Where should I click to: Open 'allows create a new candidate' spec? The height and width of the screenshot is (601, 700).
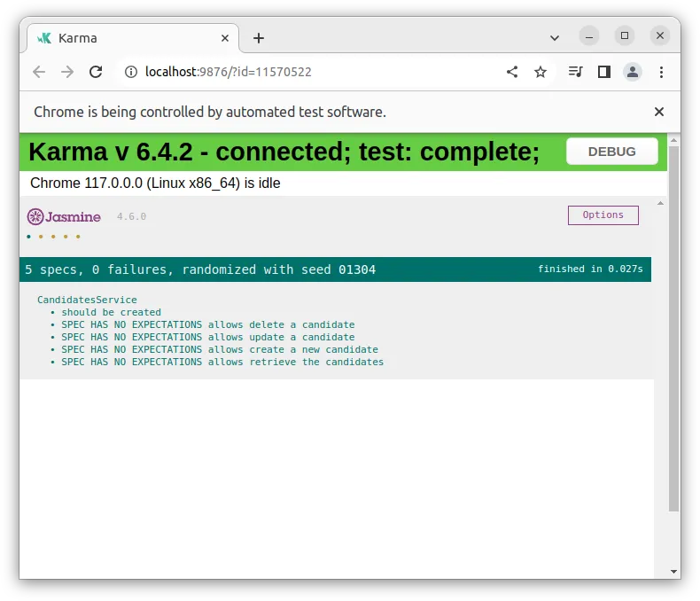(220, 349)
